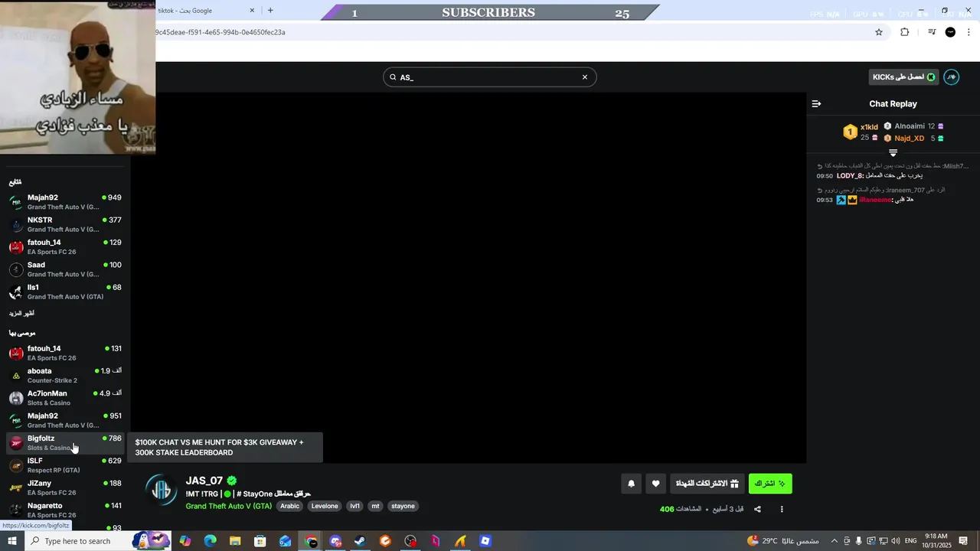Select the Levelone tag

(325, 506)
